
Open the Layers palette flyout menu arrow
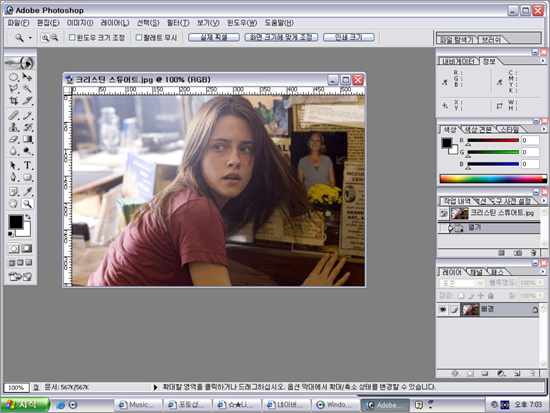pyautogui.click(x=543, y=272)
